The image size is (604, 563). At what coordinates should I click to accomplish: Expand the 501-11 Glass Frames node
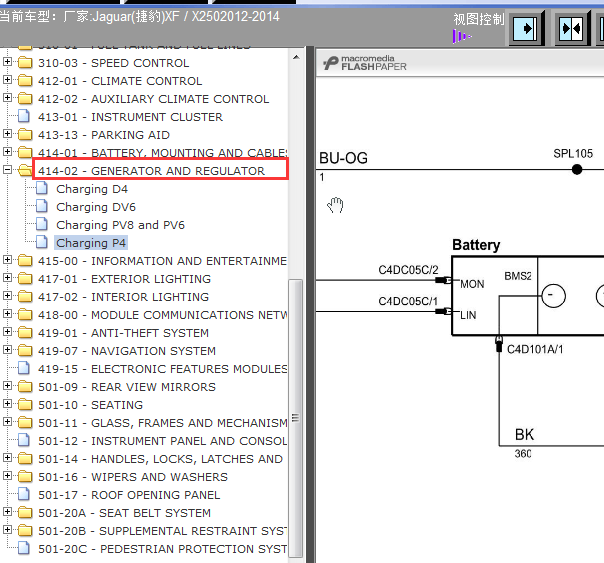(7, 422)
